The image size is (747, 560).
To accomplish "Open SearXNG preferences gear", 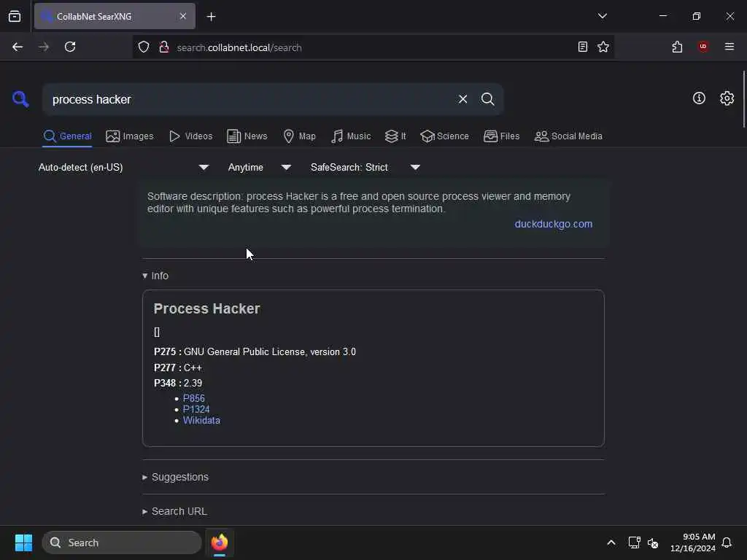I will click(x=727, y=98).
